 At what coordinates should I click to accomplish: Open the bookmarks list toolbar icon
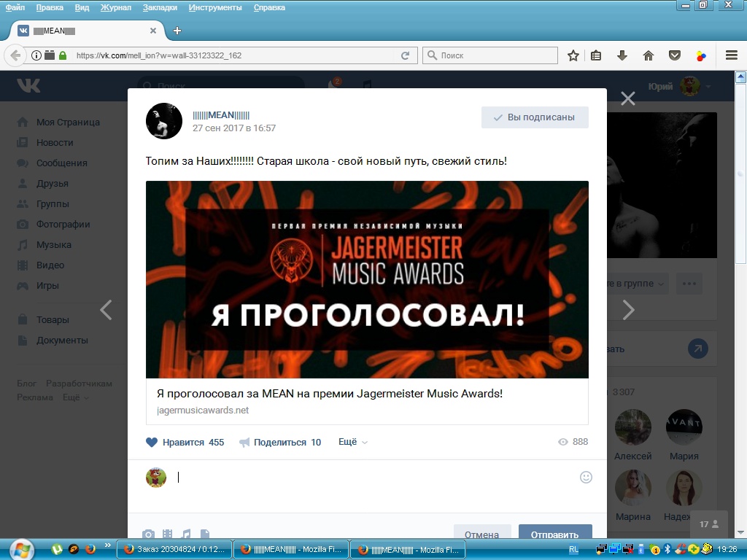596,55
